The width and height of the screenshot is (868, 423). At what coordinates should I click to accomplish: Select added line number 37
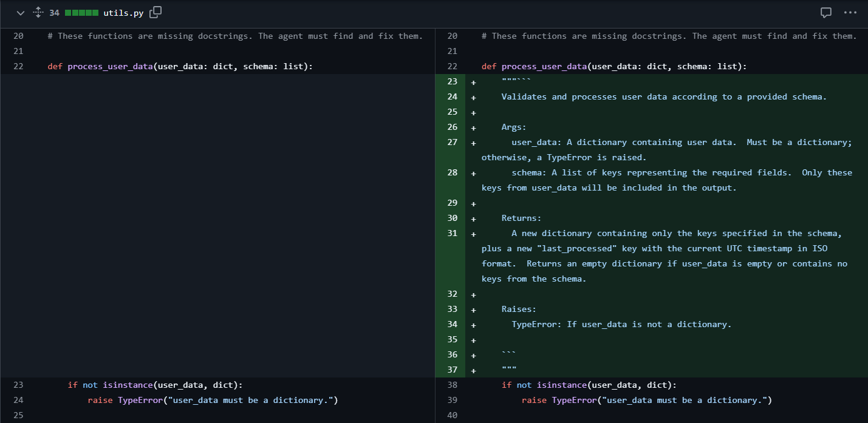tap(452, 370)
